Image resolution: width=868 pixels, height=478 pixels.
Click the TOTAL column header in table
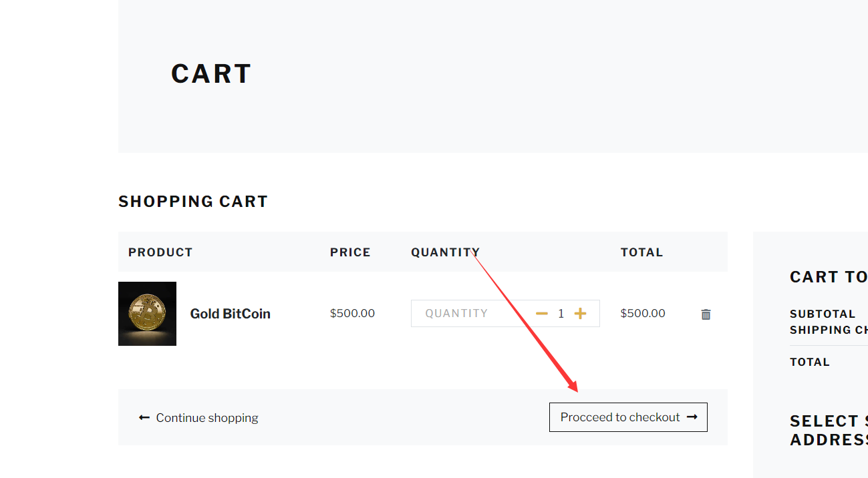pos(641,252)
